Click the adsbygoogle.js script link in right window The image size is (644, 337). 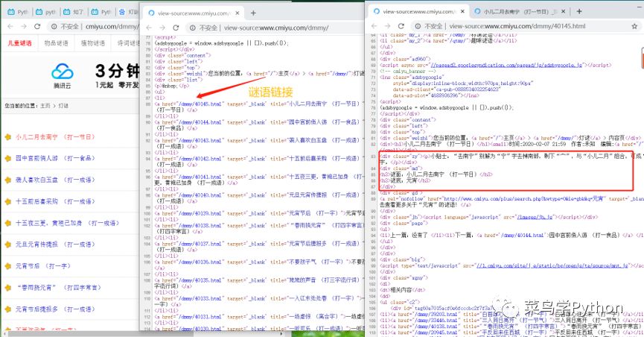[x=506, y=65]
